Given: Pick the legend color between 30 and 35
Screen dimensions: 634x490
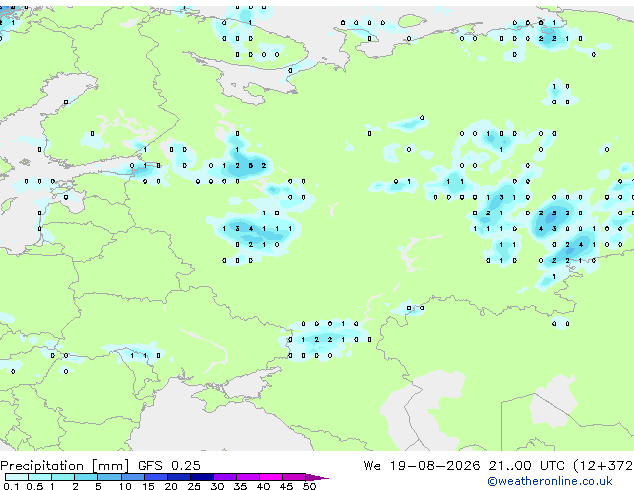Looking at the screenshot, I should tap(224, 477).
